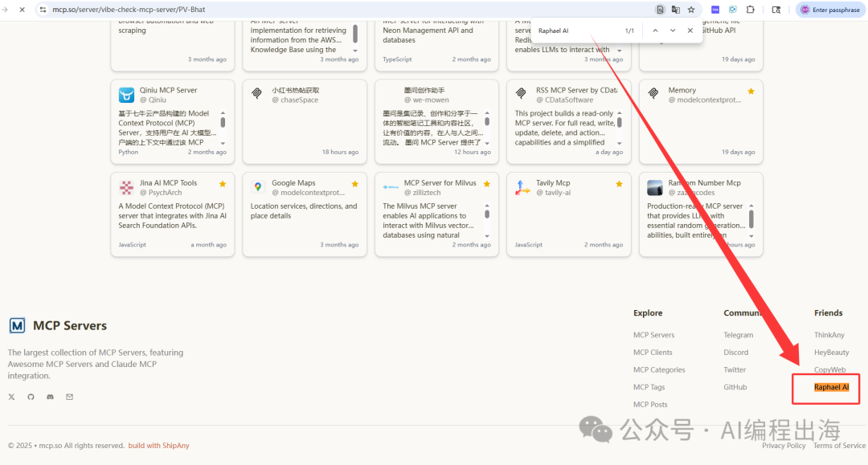The width and height of the screenshot is (868, 465).
Task: Open MCP Categories link under Explore
Action: (x=659, y=370)
